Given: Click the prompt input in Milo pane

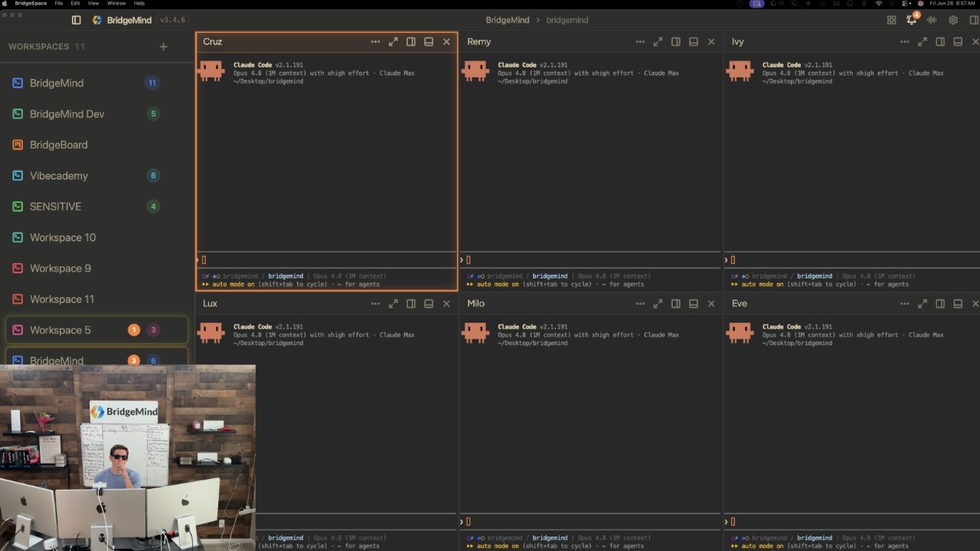Looking at the screenshot, I should tap(591, 522).
